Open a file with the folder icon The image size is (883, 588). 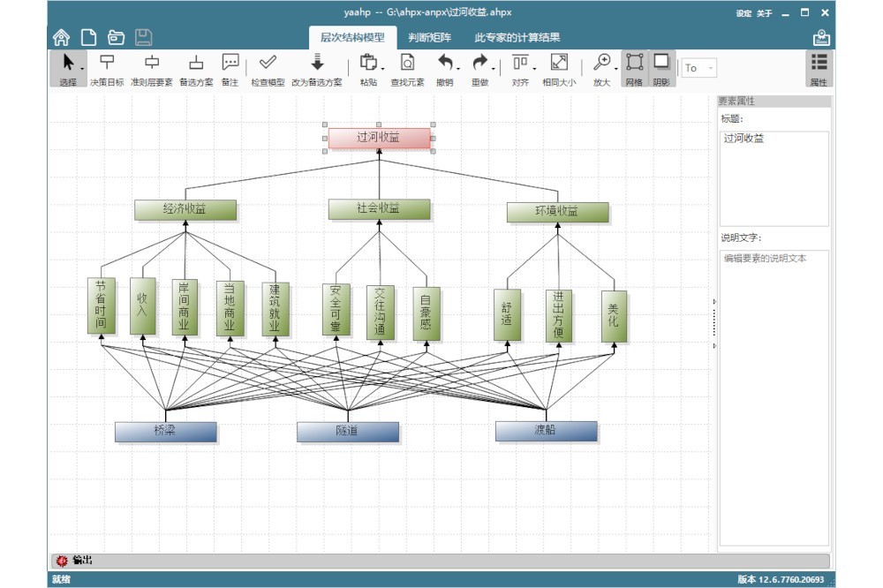coord(116,37)
